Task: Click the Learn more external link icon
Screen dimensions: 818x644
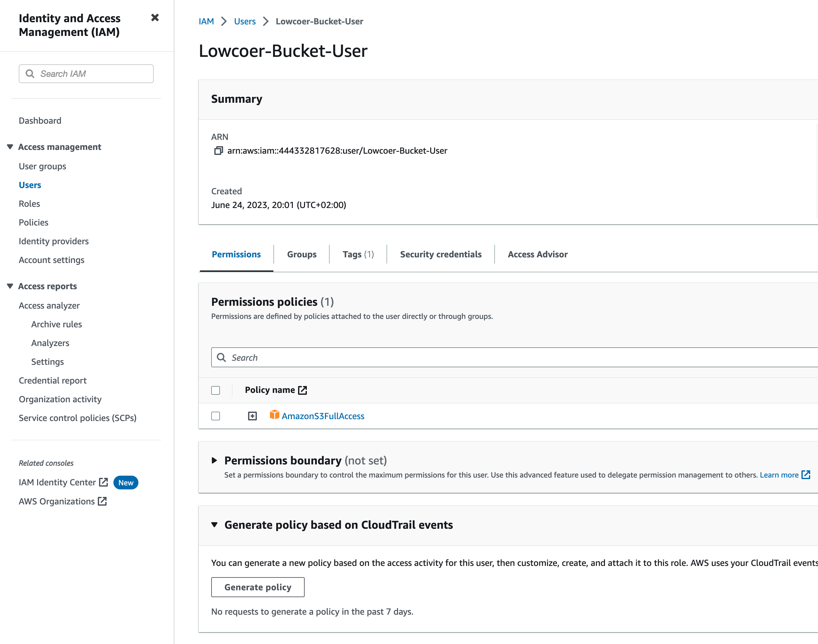Action: (806, 475)
